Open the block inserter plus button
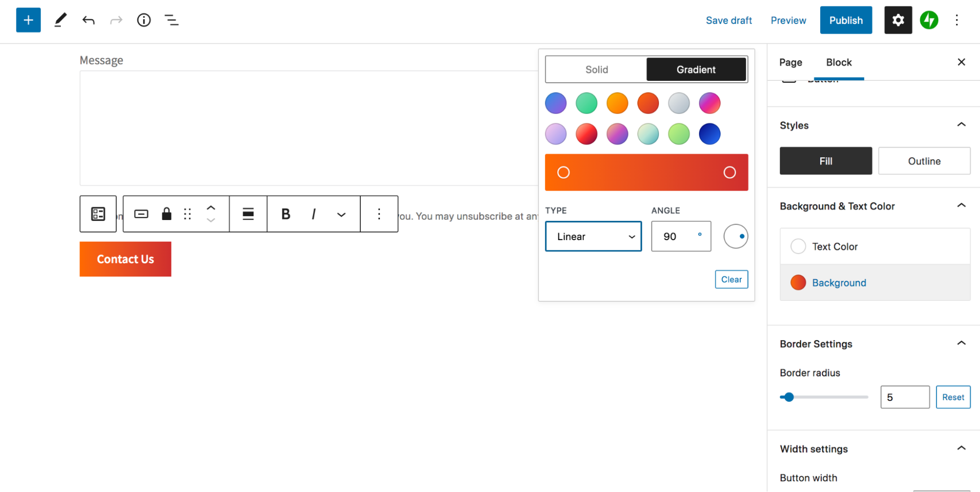The image size is (980, 492). (28, 20)
